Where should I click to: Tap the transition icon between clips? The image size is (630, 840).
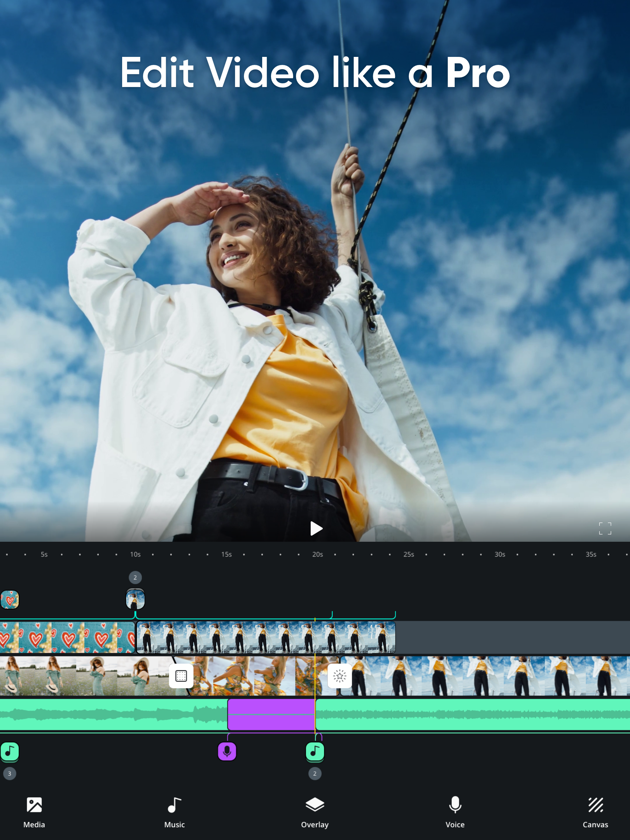181,676
